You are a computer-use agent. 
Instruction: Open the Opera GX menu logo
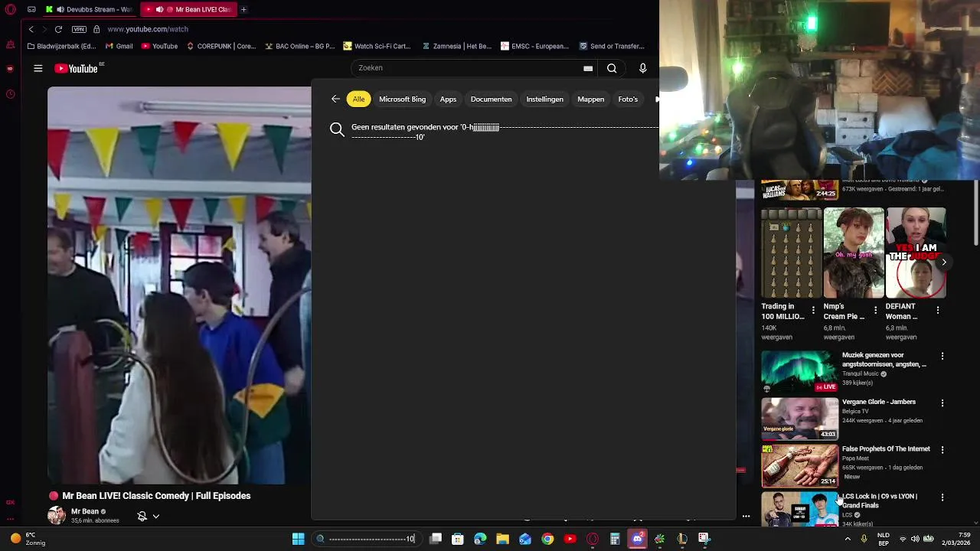tap(11, 9)
